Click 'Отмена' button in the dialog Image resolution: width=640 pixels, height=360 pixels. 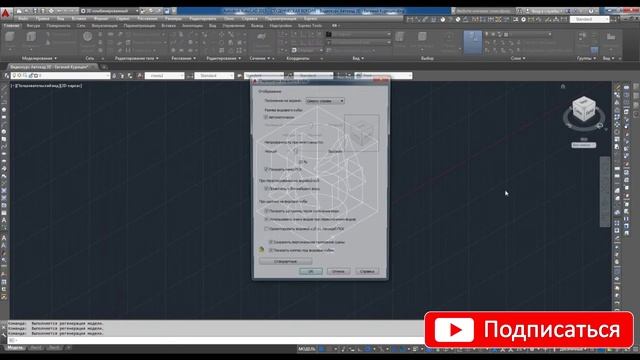click(x=338, y=271)
